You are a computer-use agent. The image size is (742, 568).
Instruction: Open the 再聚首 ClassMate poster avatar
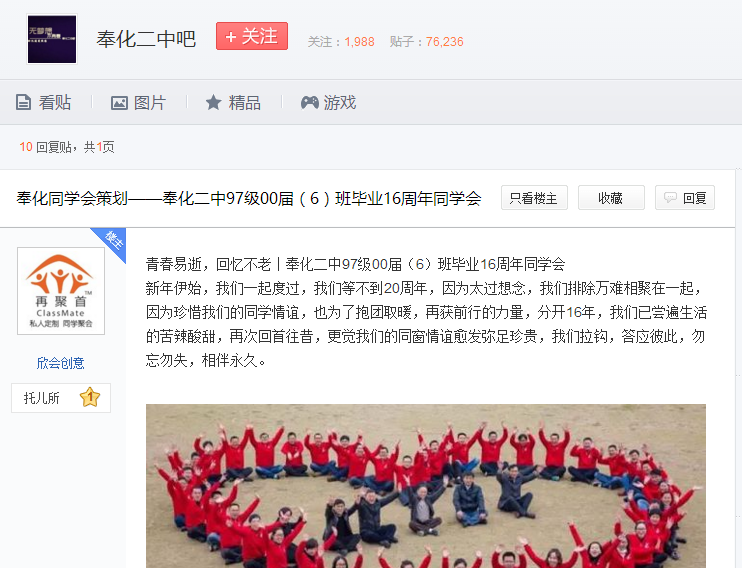pos(61,291)
